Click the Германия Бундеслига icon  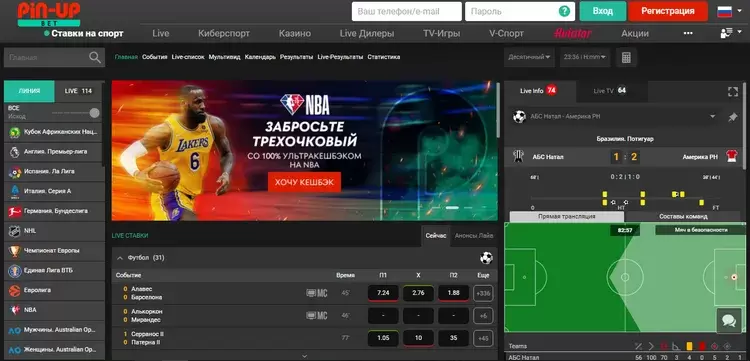coord(14,211)
